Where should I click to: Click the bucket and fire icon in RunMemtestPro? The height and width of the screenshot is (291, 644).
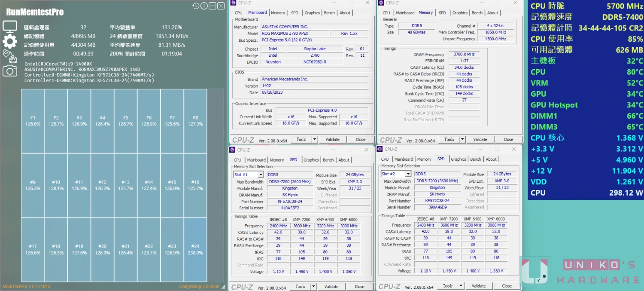click(x=10, y=56)
